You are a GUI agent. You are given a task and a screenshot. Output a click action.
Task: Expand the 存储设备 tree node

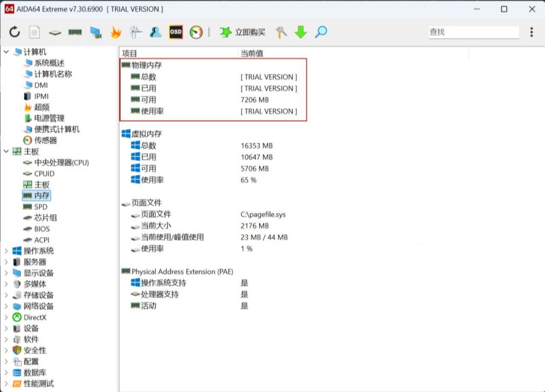point(6,295)
